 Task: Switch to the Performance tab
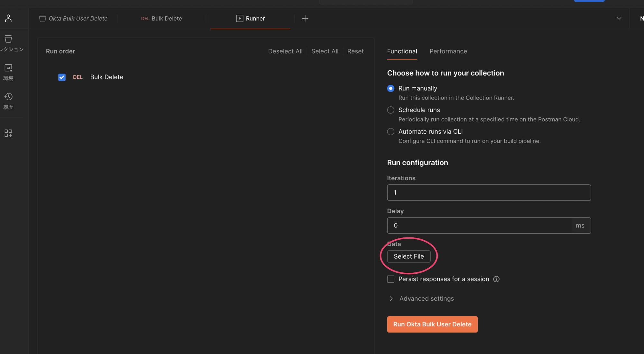pyautogui.click(x=448, y=51)
